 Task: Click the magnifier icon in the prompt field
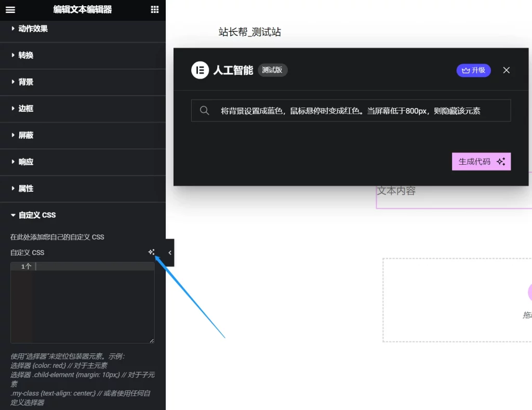tap(204, 111)
